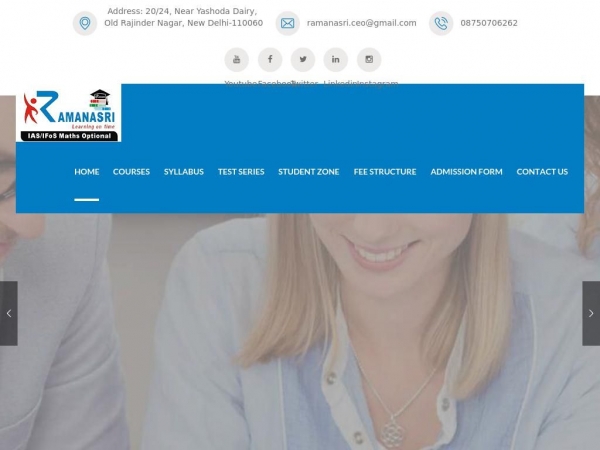Open the Student Zone menu

[309, 172]
